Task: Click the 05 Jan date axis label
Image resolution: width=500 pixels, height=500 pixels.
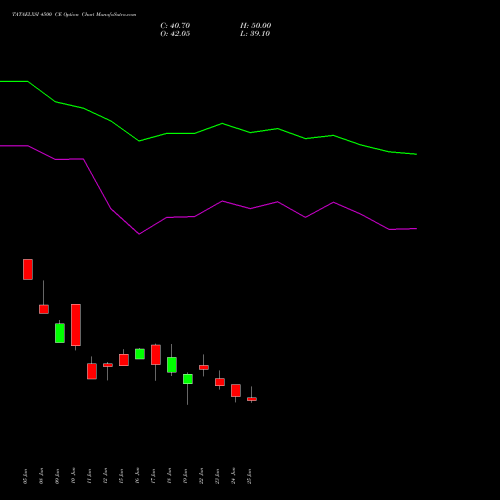Action: 26,476
